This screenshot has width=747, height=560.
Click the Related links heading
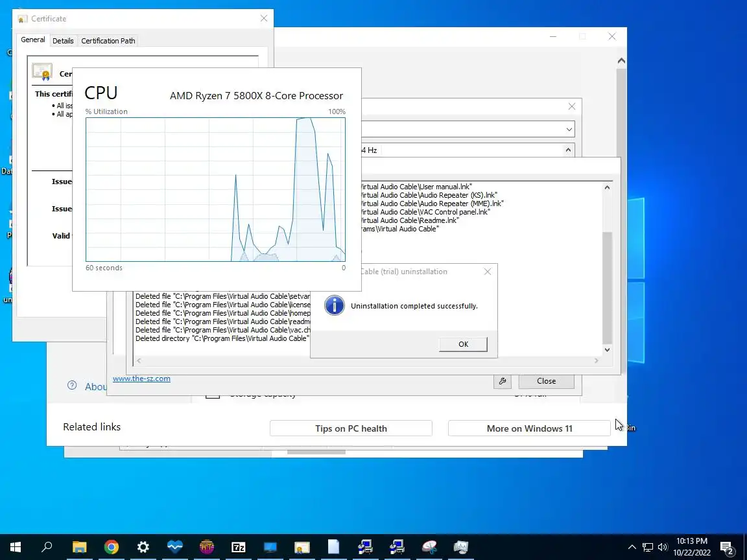coord(92,427)
